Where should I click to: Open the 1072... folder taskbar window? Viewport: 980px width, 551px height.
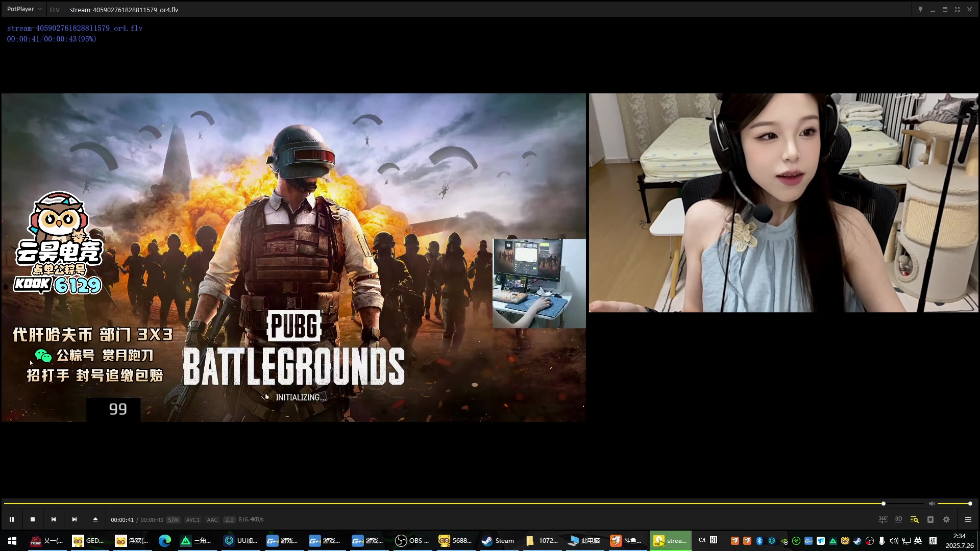(x=542, y=541)
